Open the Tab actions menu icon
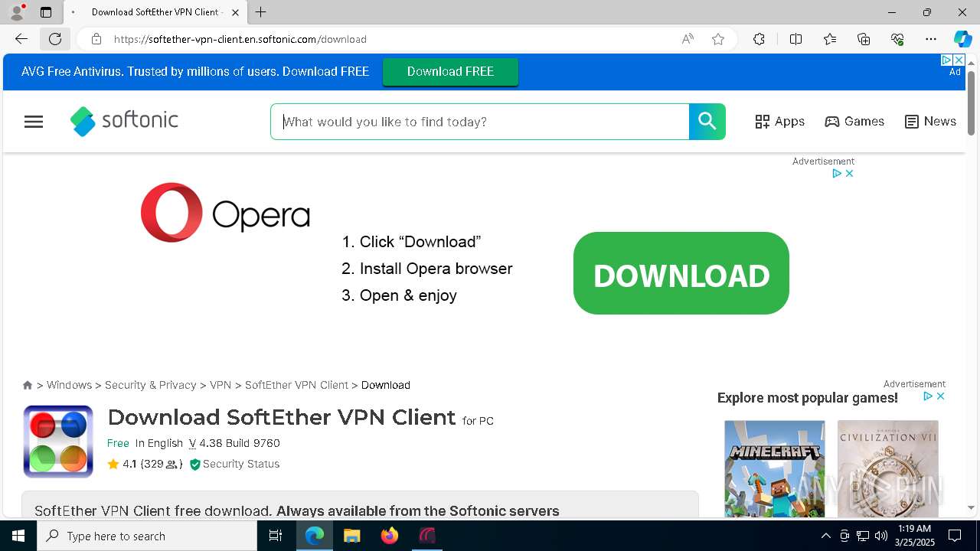 pyautogui.click(x=46, y=12)
